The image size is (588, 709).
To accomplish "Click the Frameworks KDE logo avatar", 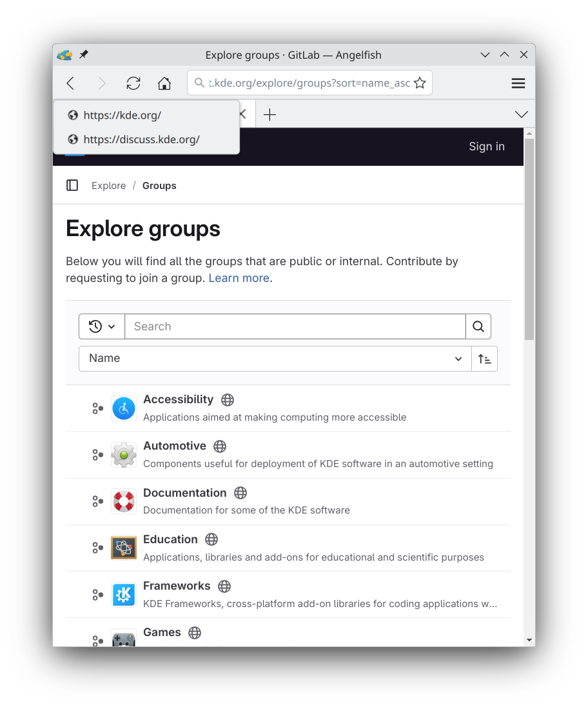I will click(124, 595).
